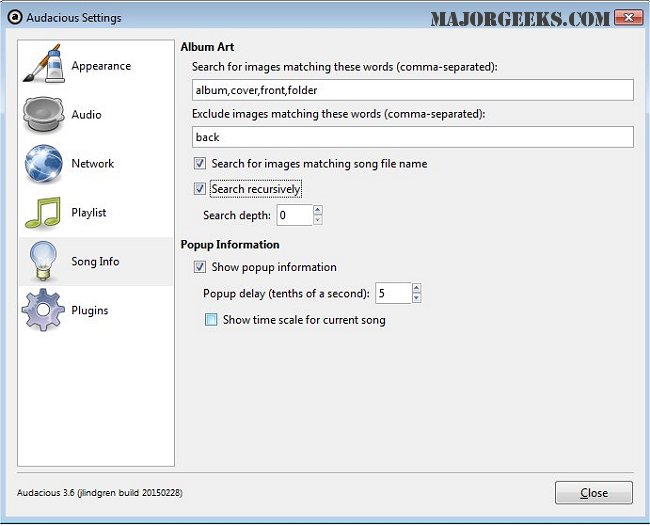Increase Popup delay with up arrow
Screen dimensions: 650x526
point(417,288)
